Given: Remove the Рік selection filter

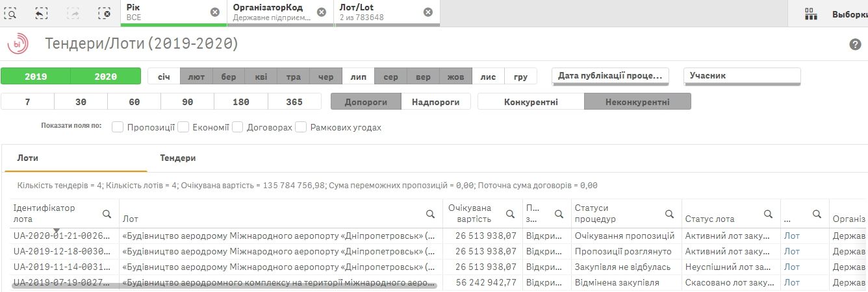Looking at the screenshot, I should [x=215, y=12].
